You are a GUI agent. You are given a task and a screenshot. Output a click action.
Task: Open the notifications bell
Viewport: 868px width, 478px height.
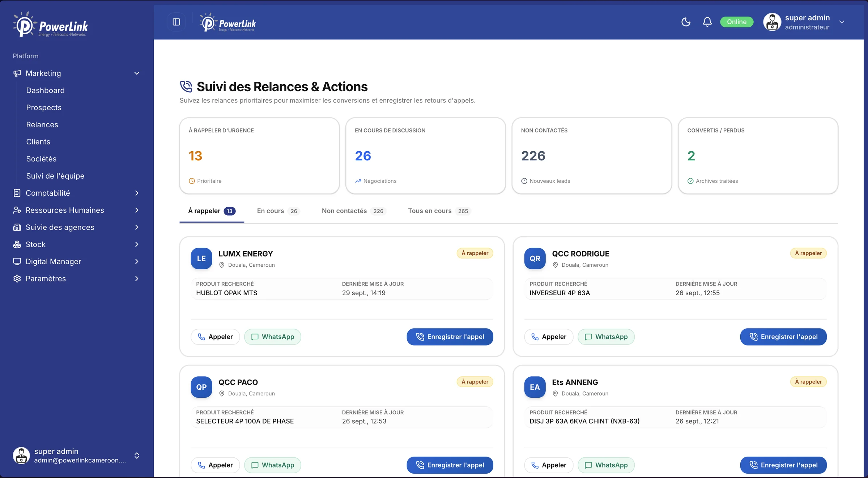[x=707, y=22]
